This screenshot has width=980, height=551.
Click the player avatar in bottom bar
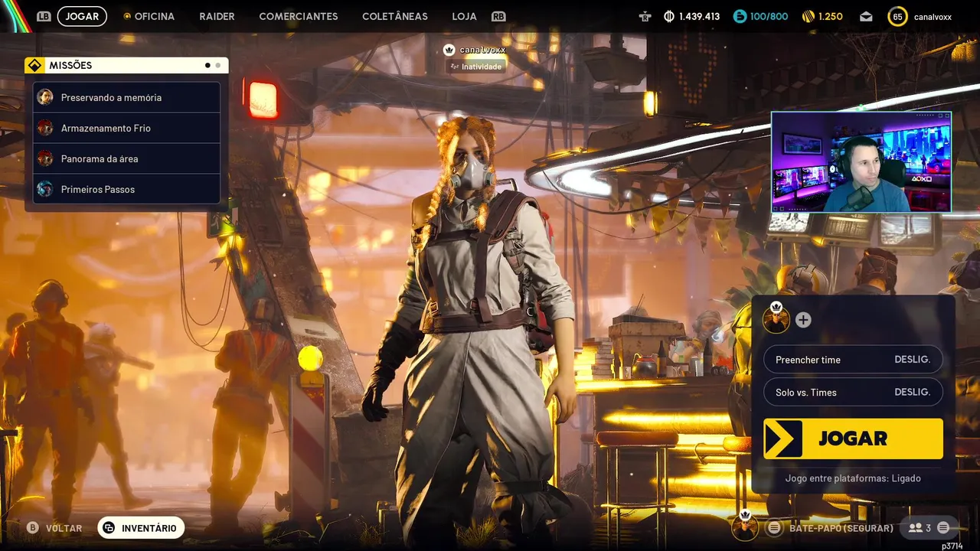745,527
